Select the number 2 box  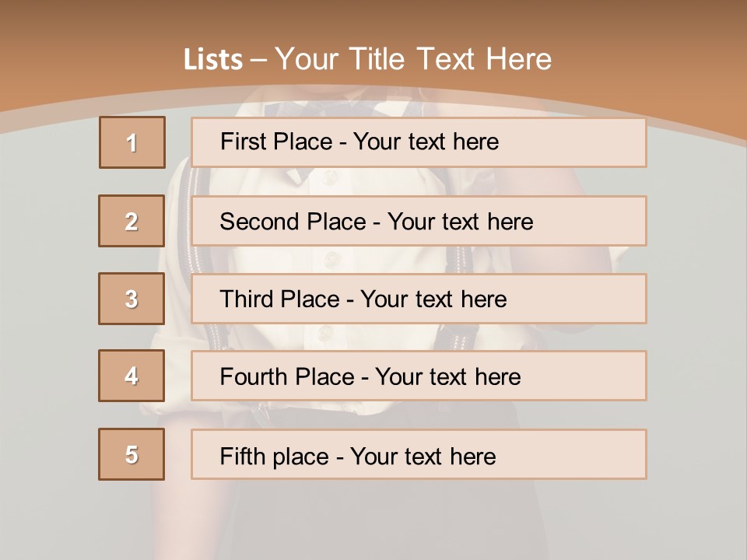[x=132, y=221]
